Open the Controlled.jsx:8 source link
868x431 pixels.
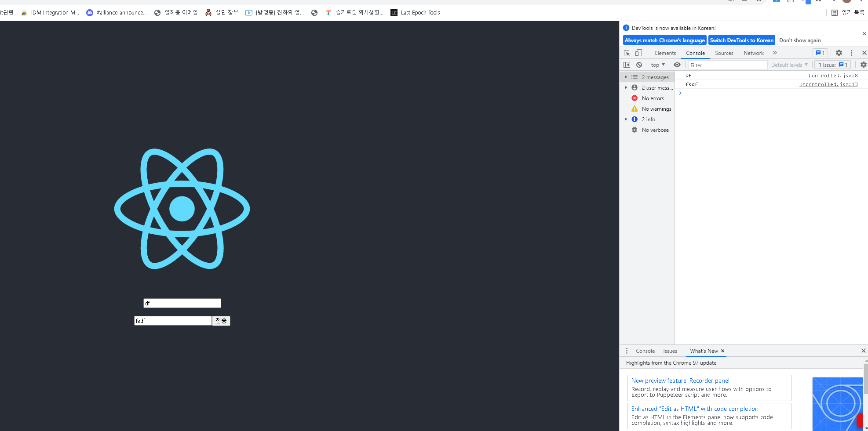[833, 76]
